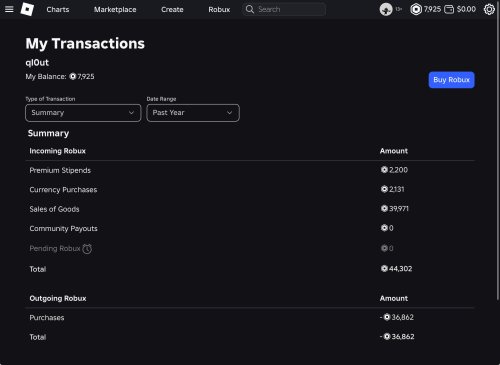Click the Premium Stipends row label
This screenshot has width=500, height=365.
click(60, 170)
